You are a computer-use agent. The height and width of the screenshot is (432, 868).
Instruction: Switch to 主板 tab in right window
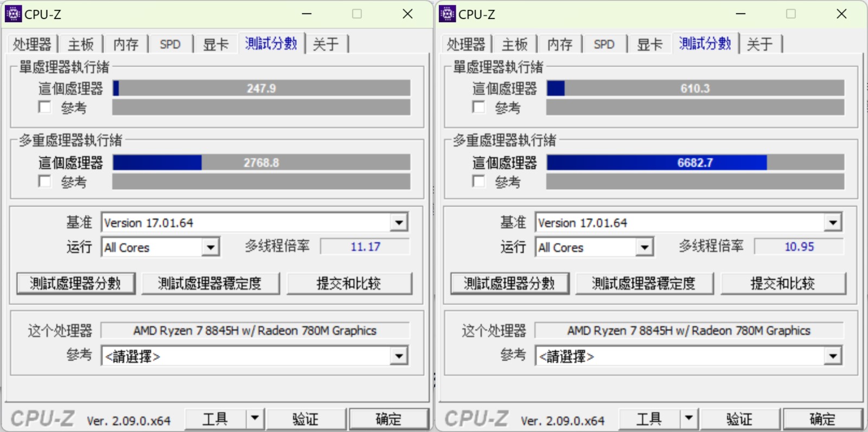[x=515, y=44]
